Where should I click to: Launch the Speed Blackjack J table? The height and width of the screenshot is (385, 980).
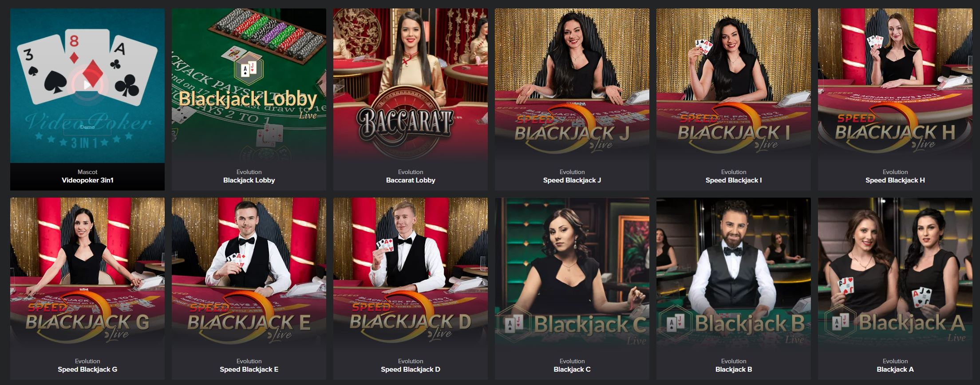572,84
